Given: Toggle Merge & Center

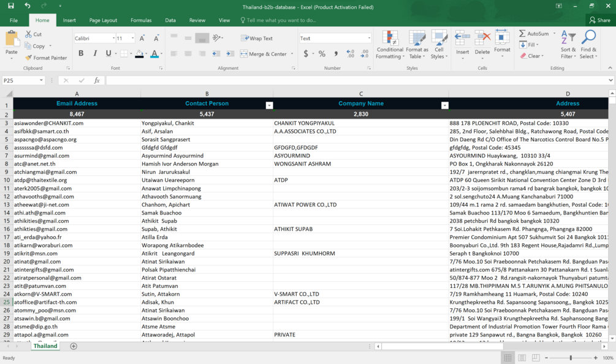Looking at the screenshot, I should [264, 54].
